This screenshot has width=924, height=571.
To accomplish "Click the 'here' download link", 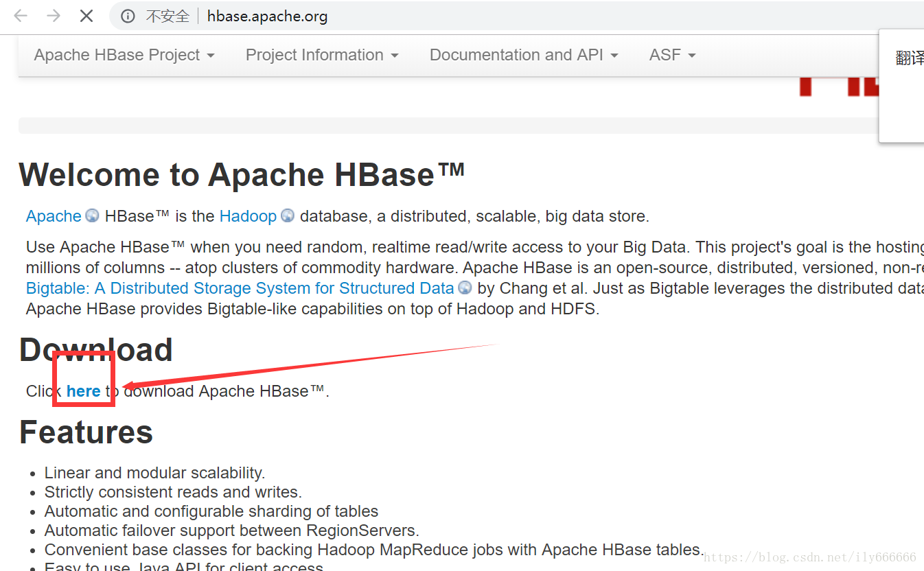I will click(x=84, y=391).
